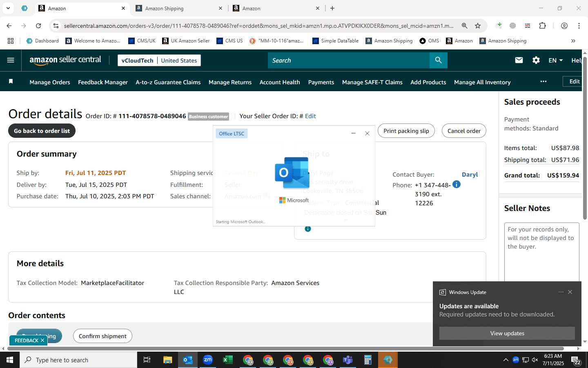Open Manage SAFE-T Claims
The image size is (588, 368).
[x=372, y=82]
